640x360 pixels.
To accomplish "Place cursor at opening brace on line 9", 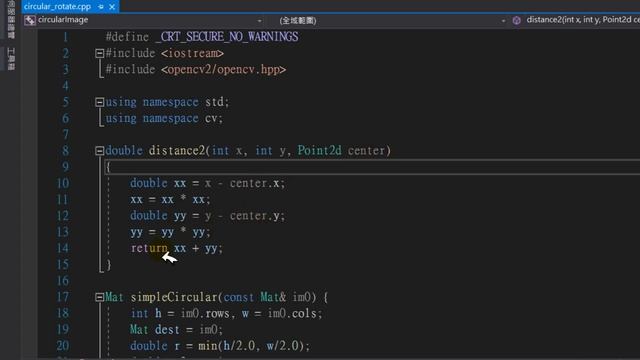I will [x=108, y=167].
